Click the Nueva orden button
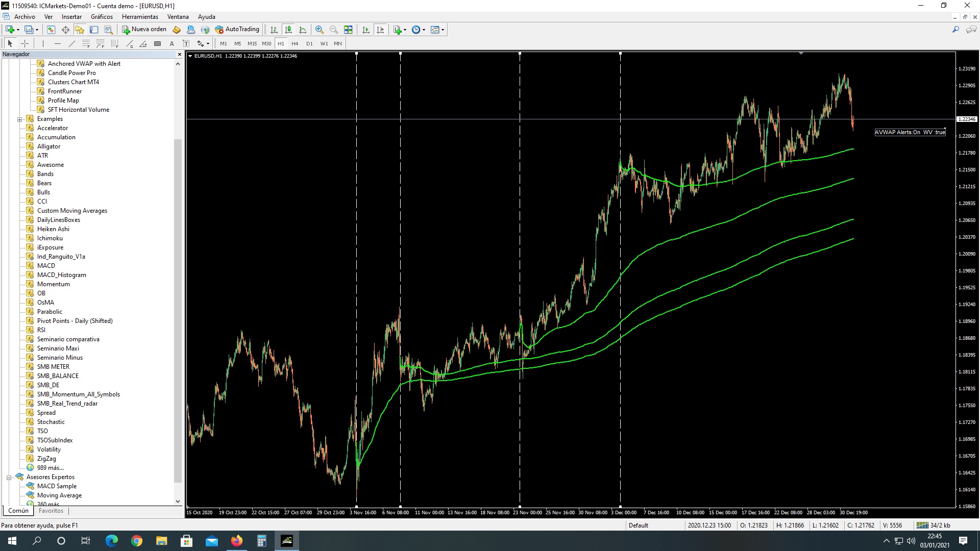Screen dimensions: 980x551 pos(144,30)
